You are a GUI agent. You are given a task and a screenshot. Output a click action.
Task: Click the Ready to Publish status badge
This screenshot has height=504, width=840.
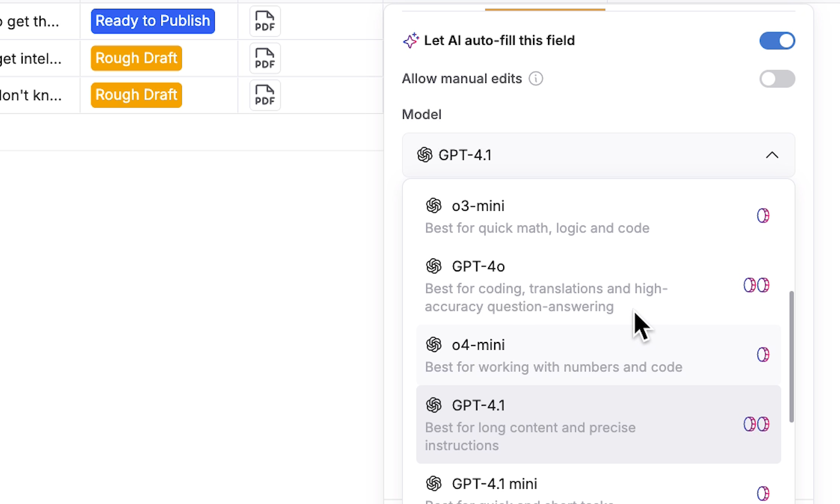click(x=153, y=21)
